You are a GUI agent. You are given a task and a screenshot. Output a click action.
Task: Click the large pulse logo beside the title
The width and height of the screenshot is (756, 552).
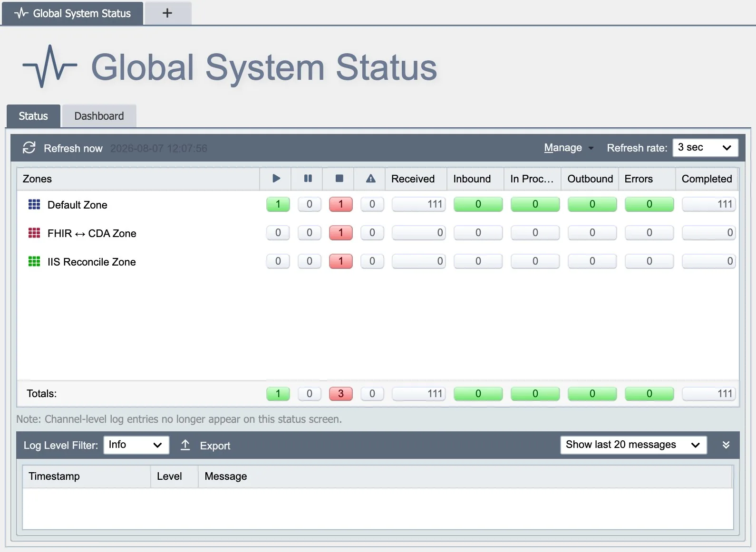pos(50,67)
